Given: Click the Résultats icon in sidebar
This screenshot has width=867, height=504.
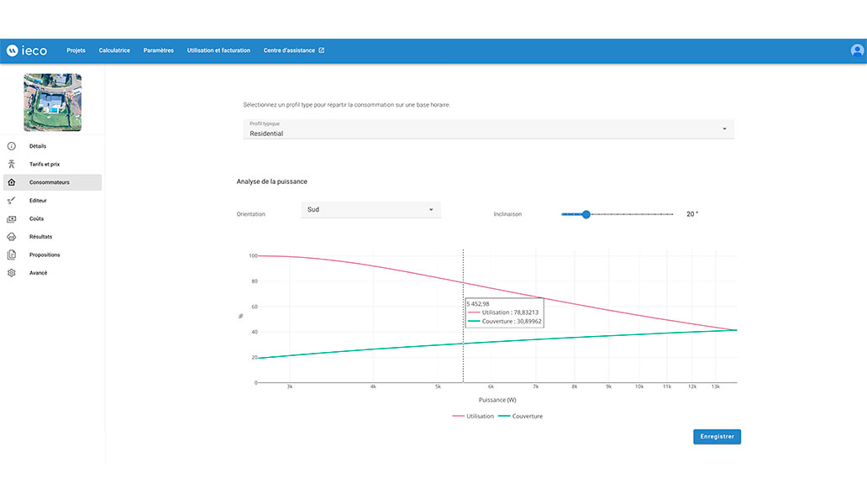Looking at the screenshot, I should coord(11,237).
